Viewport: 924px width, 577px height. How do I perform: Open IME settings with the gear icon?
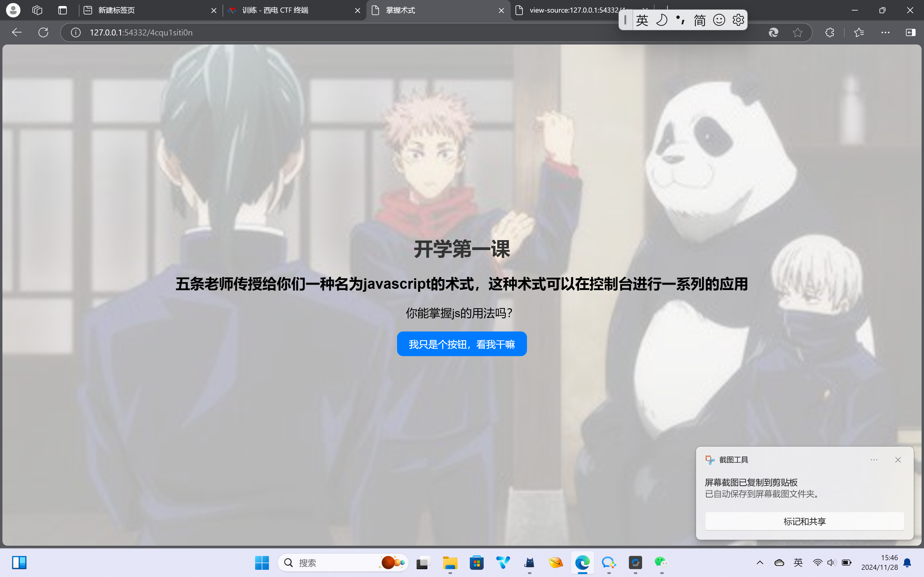click(x=738, y=20)
